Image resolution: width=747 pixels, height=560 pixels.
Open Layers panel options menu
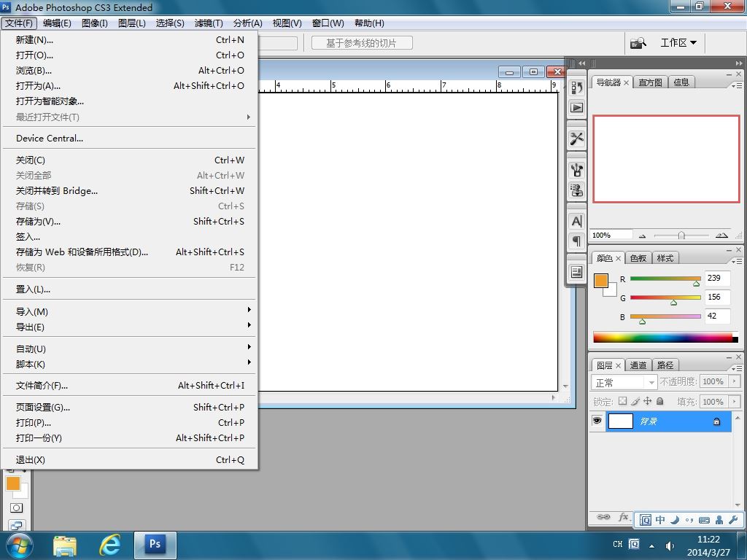coord(737,368)
